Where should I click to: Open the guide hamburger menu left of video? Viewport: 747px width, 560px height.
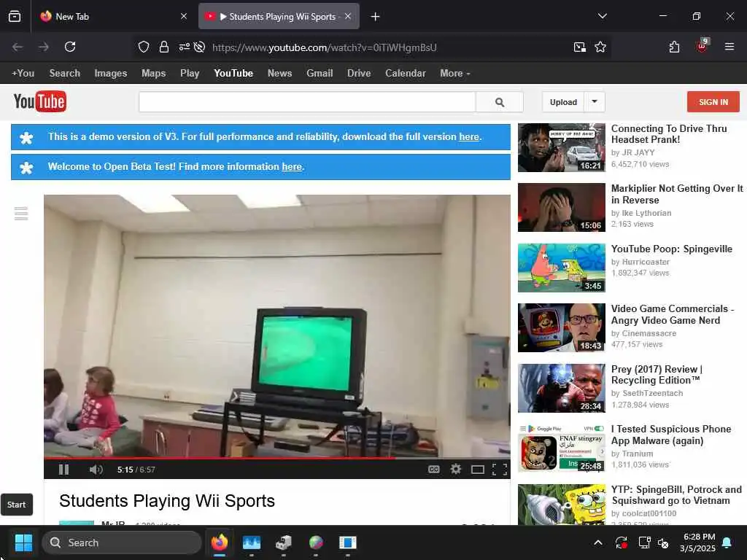(x=21, y=214)
